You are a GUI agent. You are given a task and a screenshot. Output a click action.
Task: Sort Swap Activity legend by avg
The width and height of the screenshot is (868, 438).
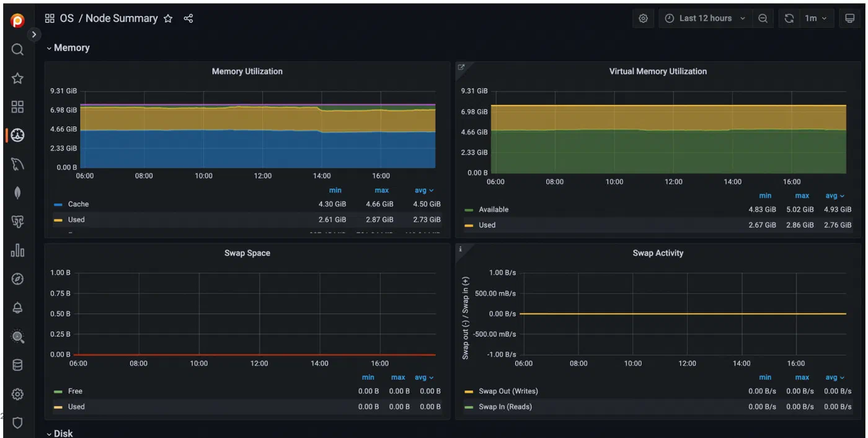[835, 377]
